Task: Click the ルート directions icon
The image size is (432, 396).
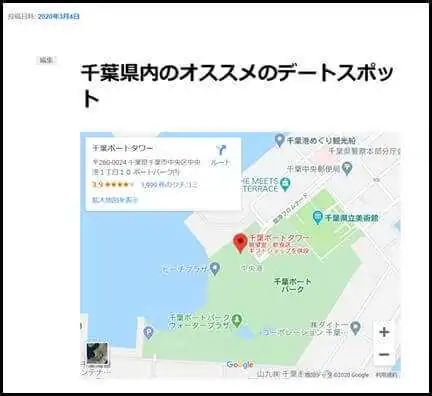Action: (x=220, y=150)
